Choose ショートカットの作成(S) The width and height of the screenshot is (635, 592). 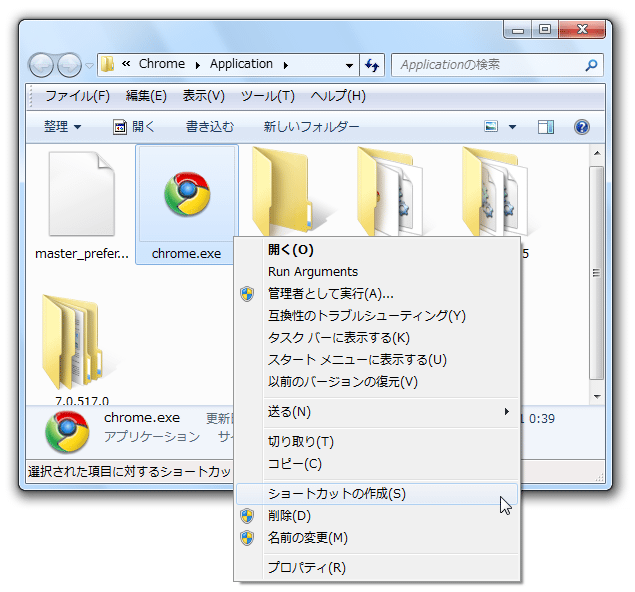(x=377, y=494)
